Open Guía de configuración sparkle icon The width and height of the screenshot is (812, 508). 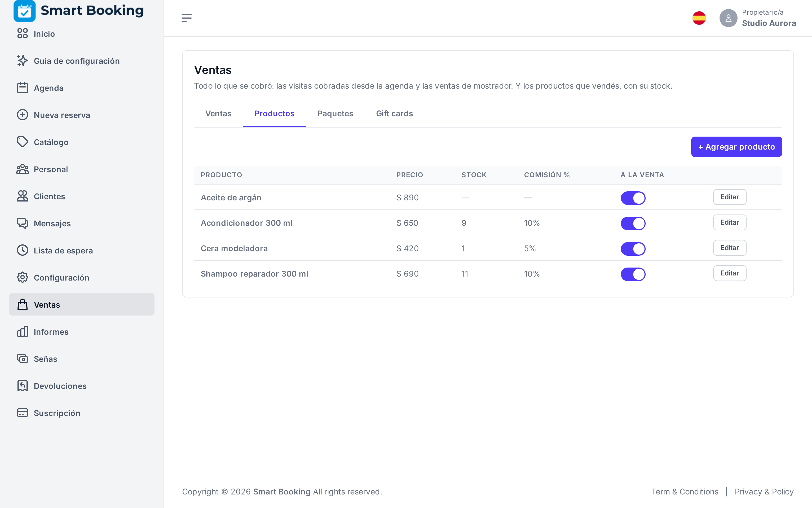click(x=23, y=61)
